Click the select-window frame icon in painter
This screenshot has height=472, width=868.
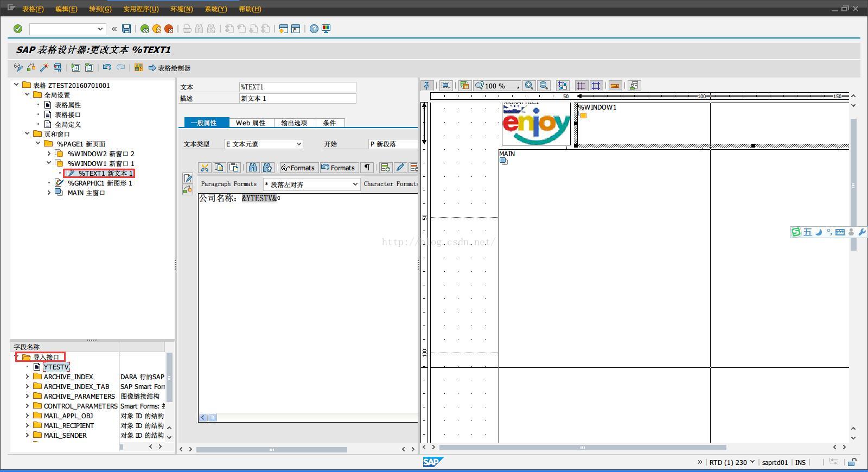click(x=445, y=86)
